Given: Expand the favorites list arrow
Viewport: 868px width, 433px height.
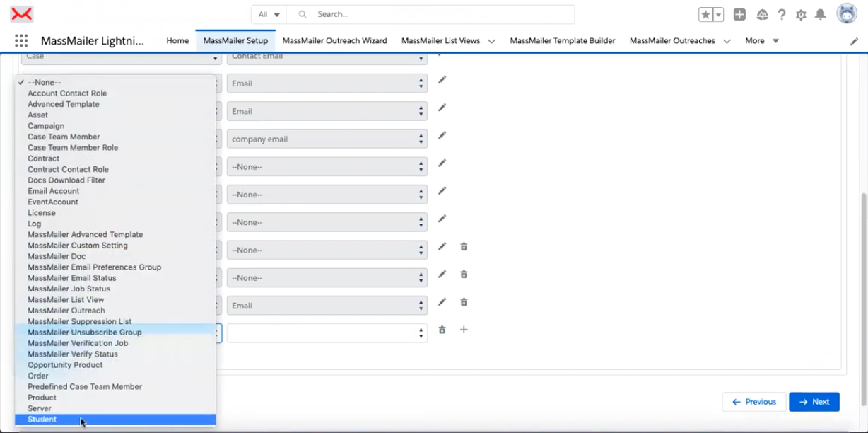Looking at the screenshot, I should point(718,14).
